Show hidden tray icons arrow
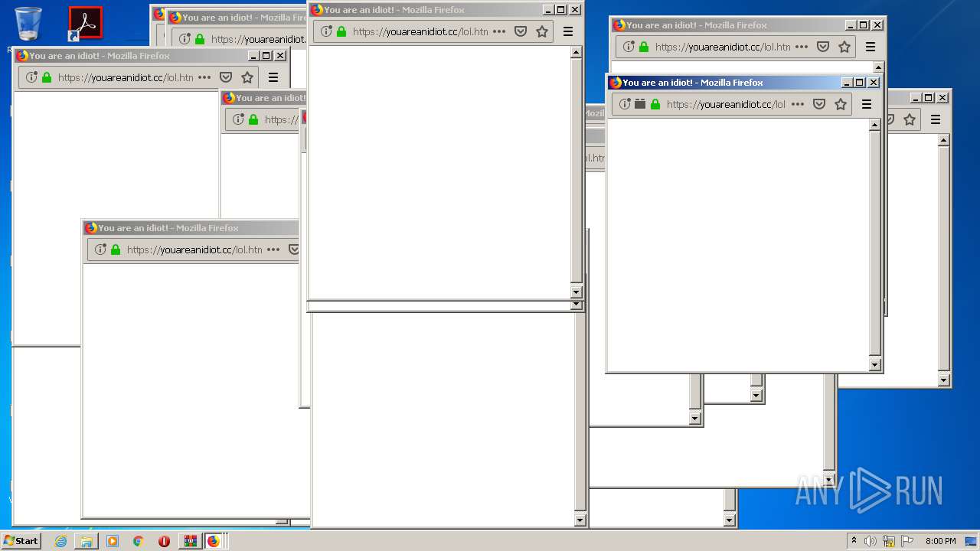 pos(854,540)
